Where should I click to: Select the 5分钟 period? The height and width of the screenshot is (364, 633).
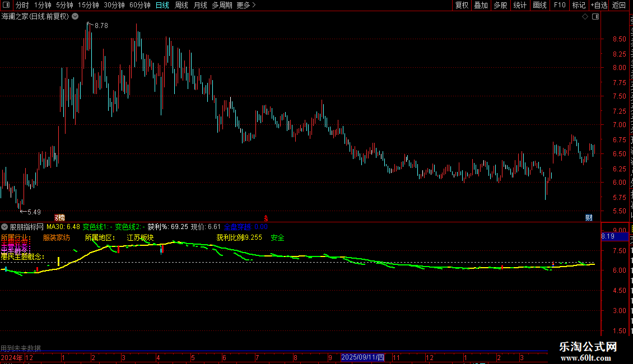point(64,5)
